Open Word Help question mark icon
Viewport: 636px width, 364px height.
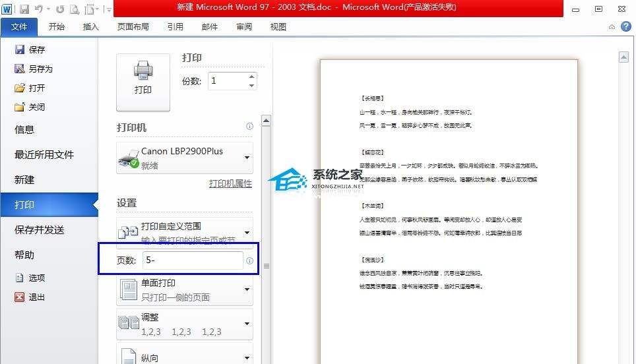(x=626, y=27)
